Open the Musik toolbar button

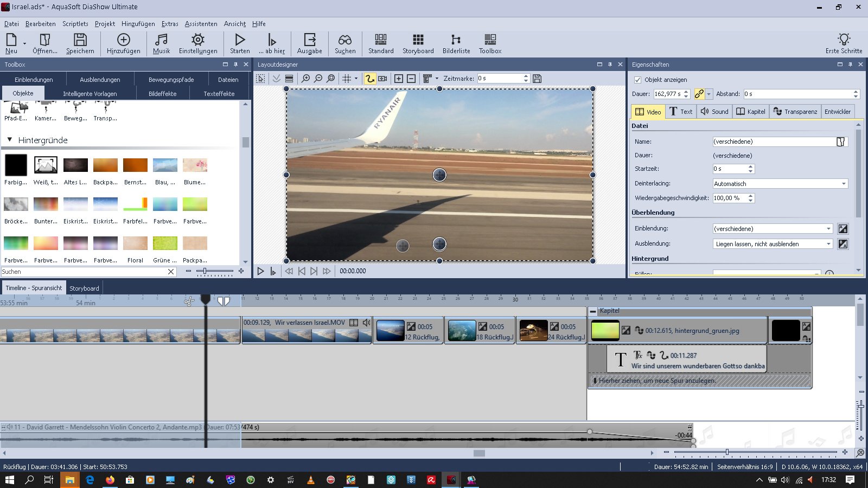coord(161,43)
